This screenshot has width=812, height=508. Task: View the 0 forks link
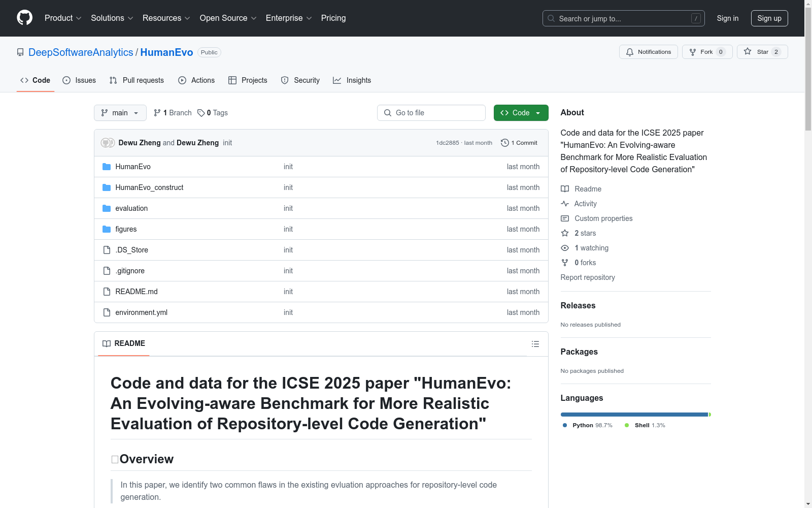[579, 263]
